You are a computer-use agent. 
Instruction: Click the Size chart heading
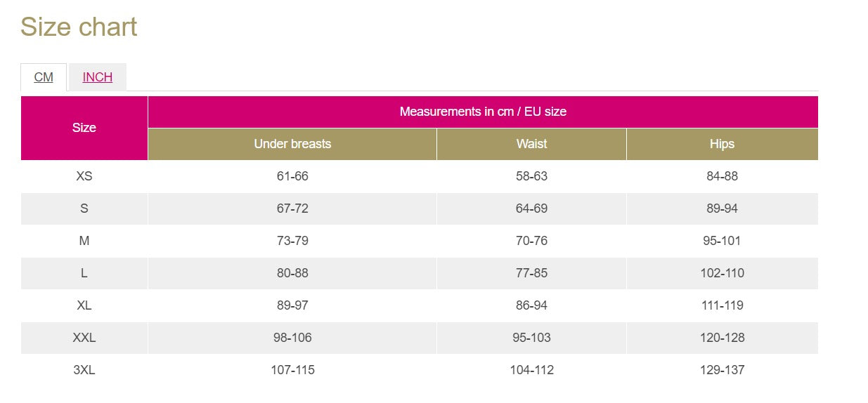[x=79, y=27]
